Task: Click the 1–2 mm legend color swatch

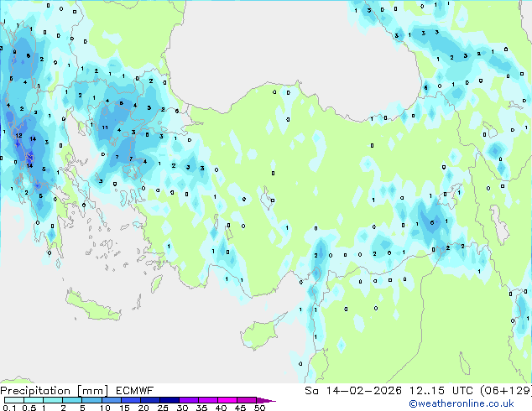Action: point(53,400)
